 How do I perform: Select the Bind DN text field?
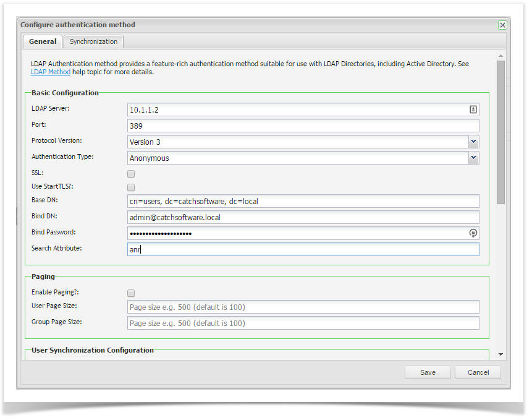(x=303, y=217)
